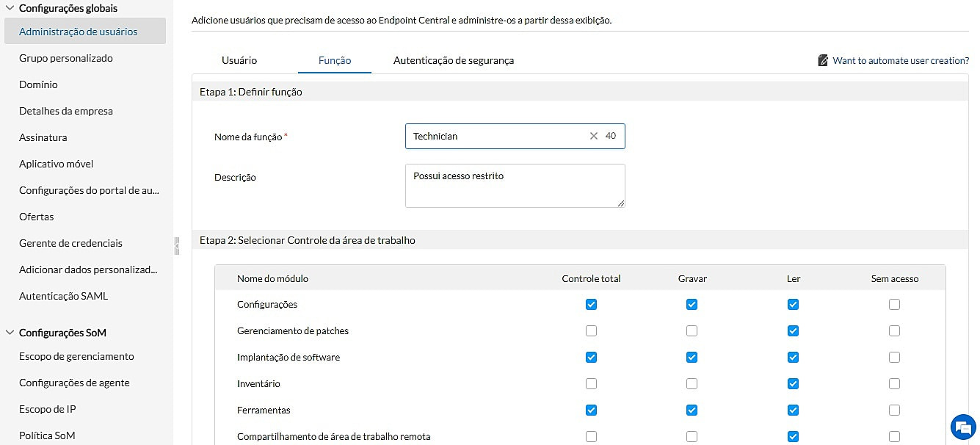980x445 pixels.
Task: Open the live chat bubble icon
Action: pos(962,427)
